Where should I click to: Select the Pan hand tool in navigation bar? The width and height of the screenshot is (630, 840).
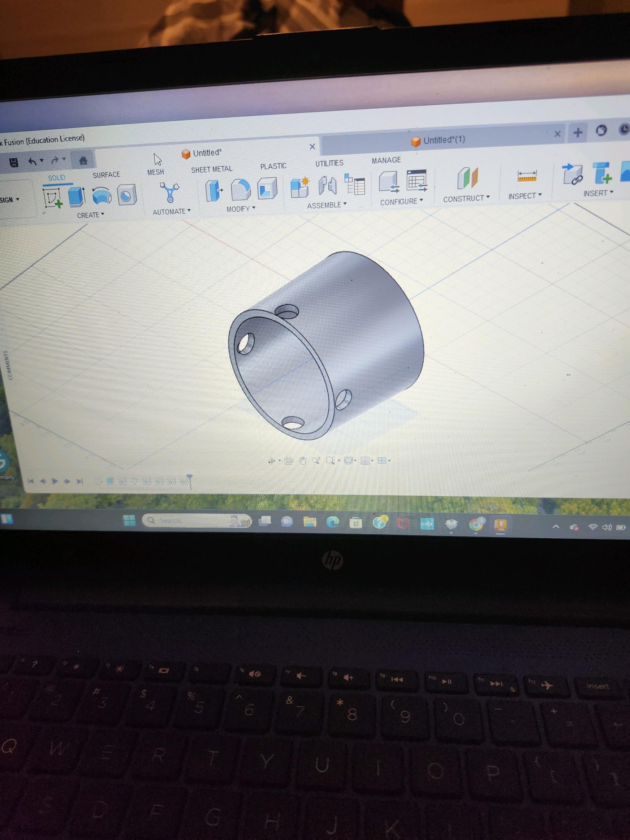click(x=303, y=461)
